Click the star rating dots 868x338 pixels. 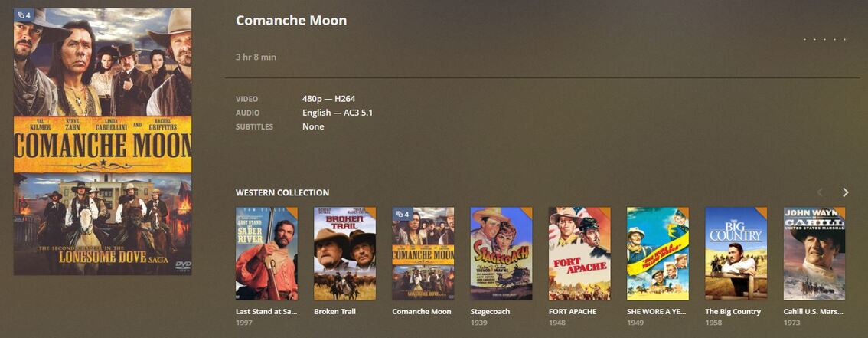[x=825, y=39]
